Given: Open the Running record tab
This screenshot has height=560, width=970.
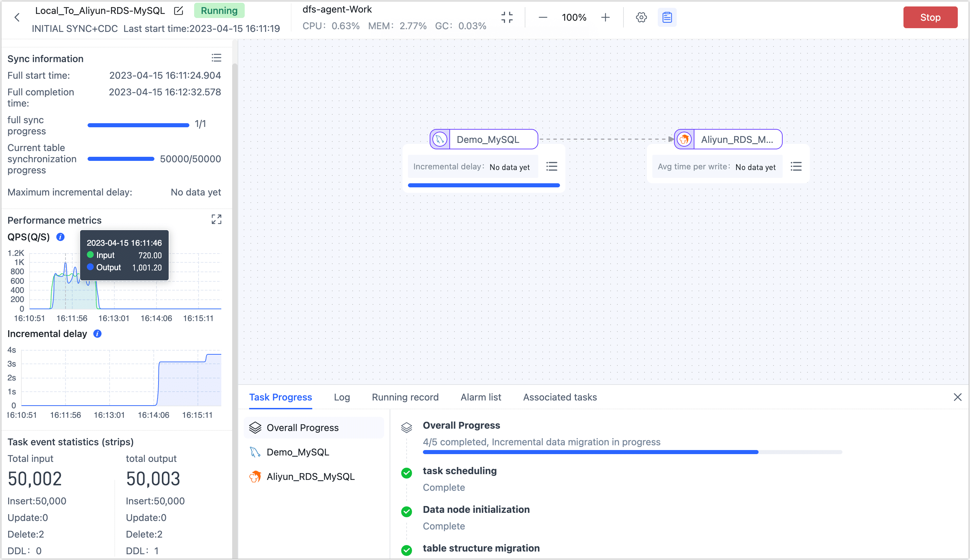Looking at the screenshot, I should coord(405,397).
